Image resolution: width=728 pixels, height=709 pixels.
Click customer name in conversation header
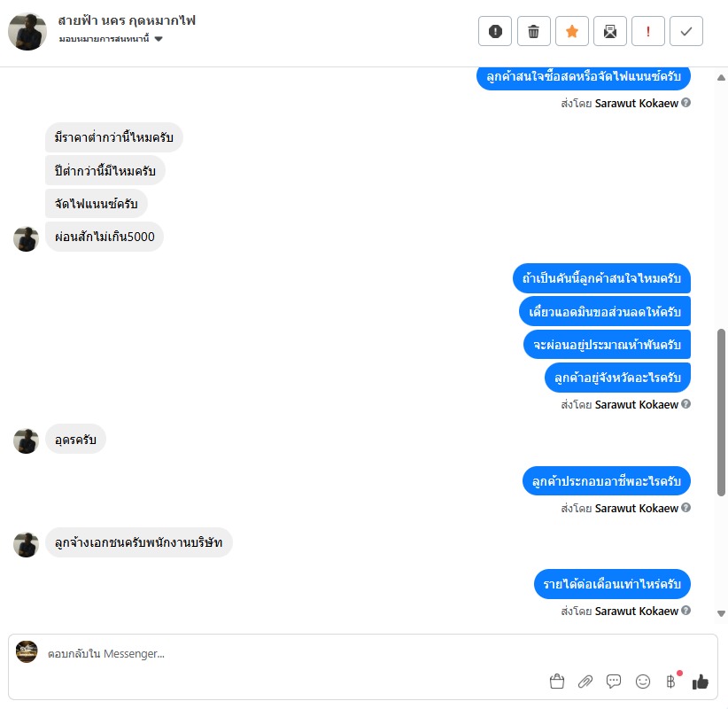click(127, 20)
